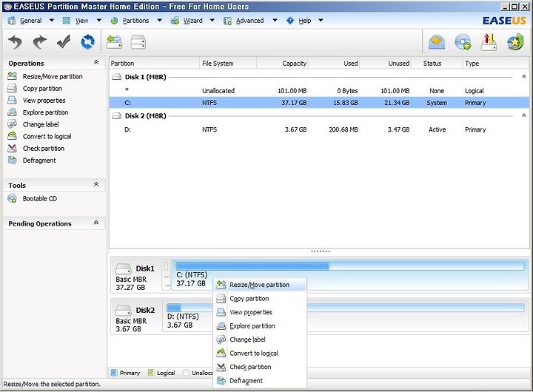Viewport: 533px width, 392px height.
Task: Click C: partition usage bar on Disk1
Action: click(350, 266)
